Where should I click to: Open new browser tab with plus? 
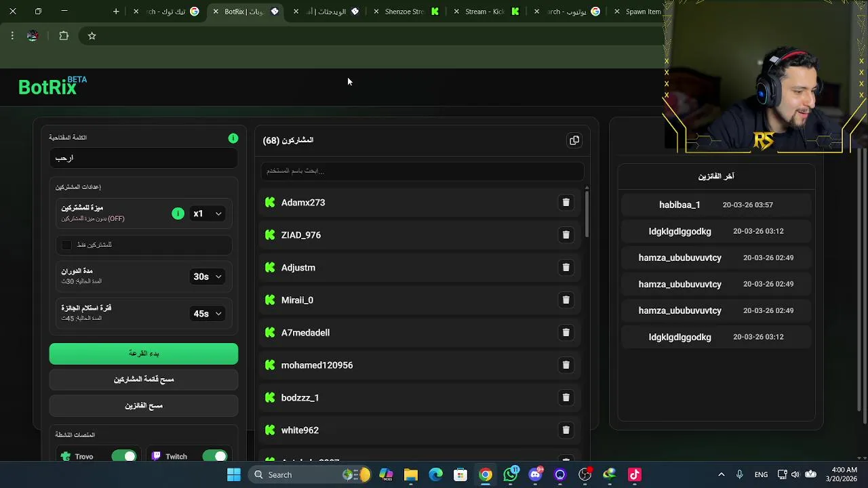click(x=116, y=12)
